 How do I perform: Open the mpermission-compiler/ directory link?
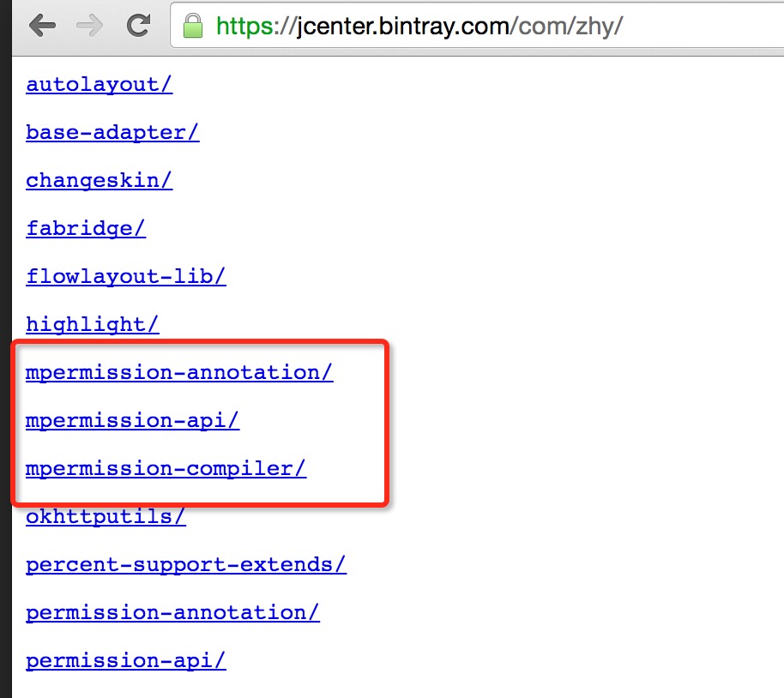[166, 468]
